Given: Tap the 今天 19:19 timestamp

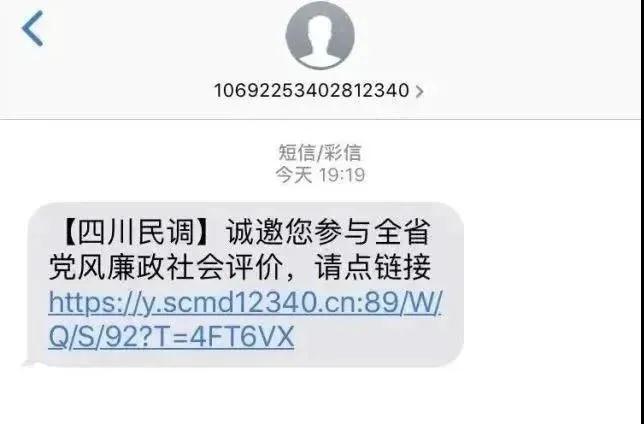Looking at the screenshot, I should pos(320,175).
